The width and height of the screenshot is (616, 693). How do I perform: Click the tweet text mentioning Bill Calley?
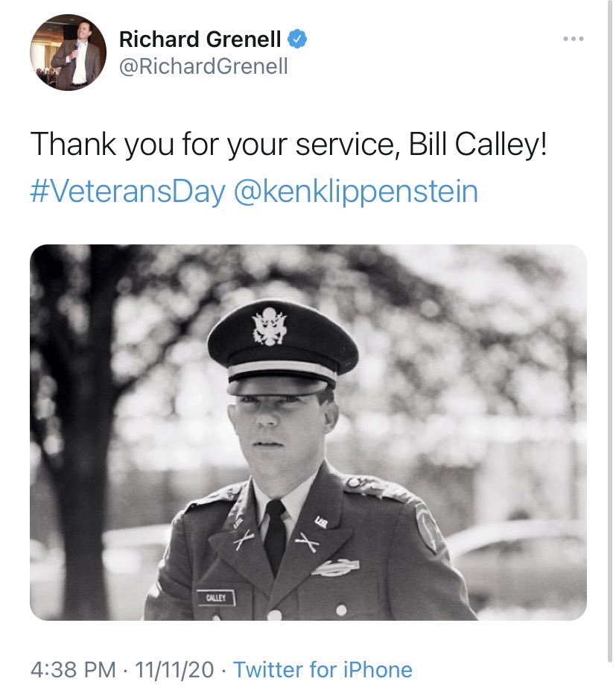coord(289,145)
